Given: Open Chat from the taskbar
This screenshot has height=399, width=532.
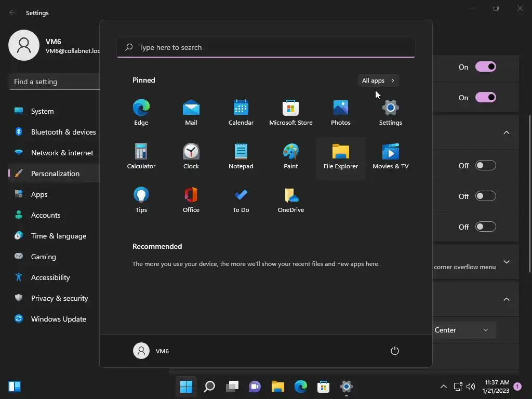Looking at the screenshot, I should (255, 387).
